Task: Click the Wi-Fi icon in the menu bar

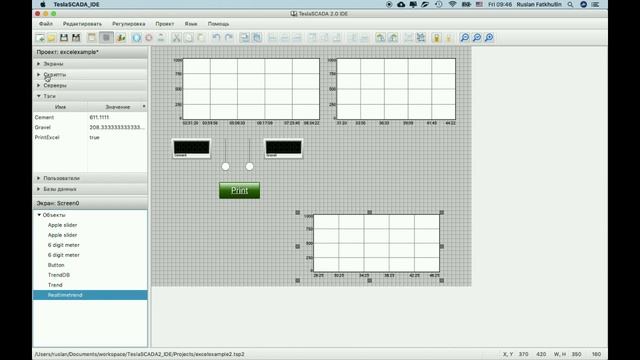Action: tap(452, 4)
